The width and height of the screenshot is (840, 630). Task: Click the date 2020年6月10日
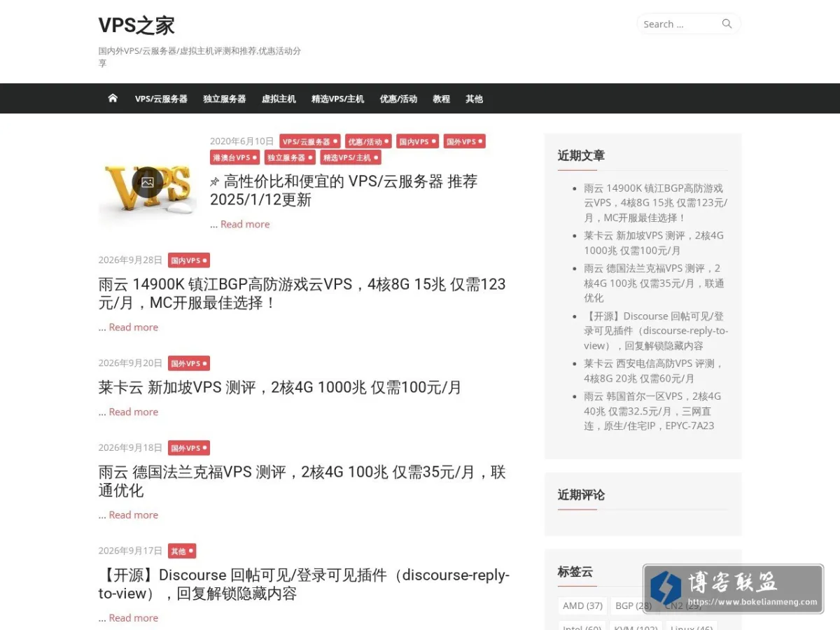click(x=242, y=141)
